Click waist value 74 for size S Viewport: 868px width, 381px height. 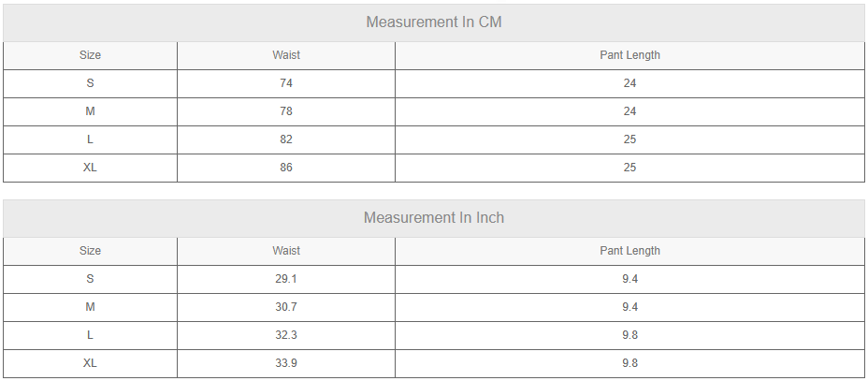(x=286, y=83)
